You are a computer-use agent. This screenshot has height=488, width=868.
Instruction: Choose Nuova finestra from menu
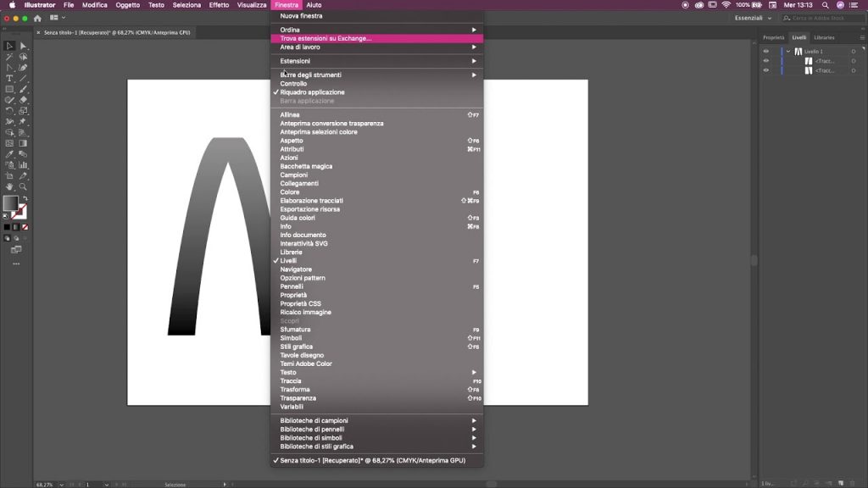[302, 16]
